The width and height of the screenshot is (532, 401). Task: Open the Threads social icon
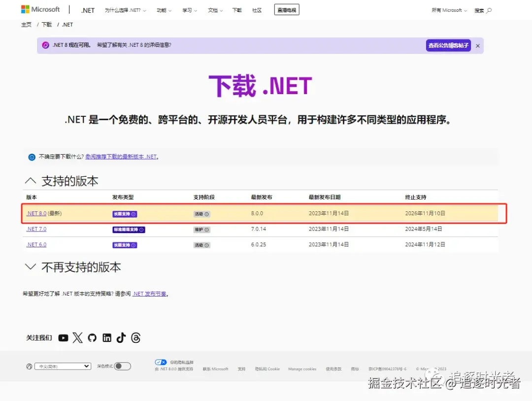[136, 338]
